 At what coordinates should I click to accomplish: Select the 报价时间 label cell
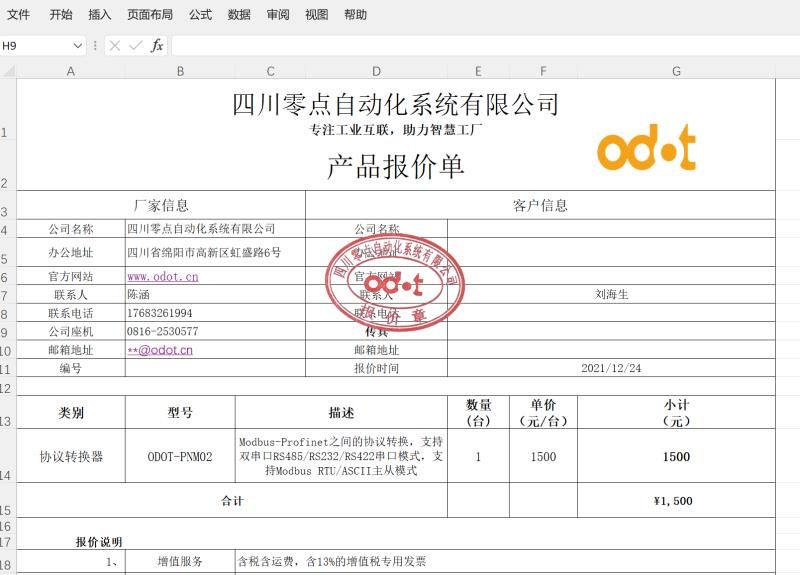tap(377, 368)
